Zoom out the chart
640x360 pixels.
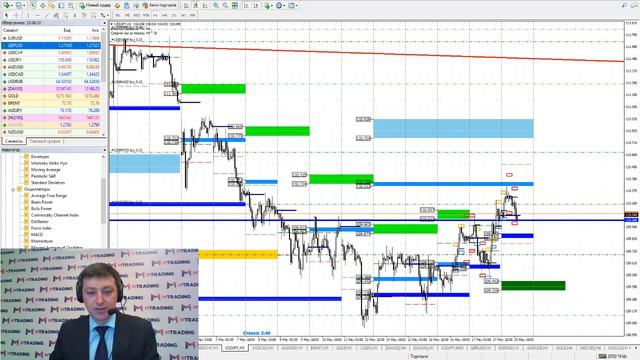(225, 6)
